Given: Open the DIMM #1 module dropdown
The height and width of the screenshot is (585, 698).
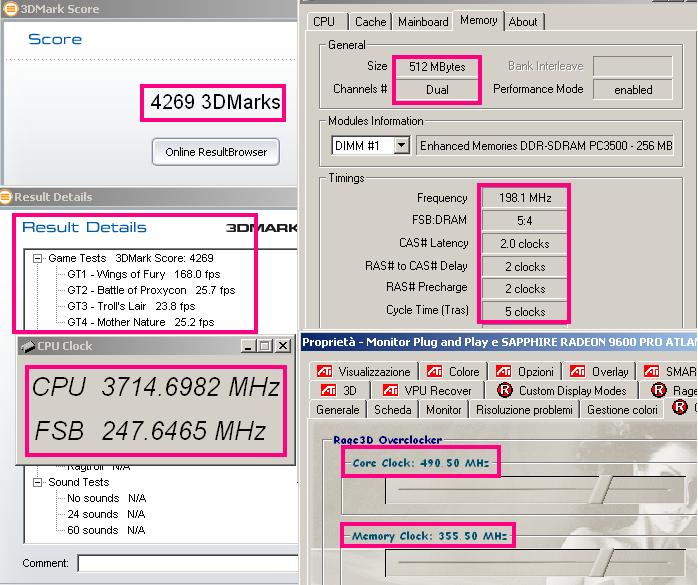Looking at the screenshot, I should point(402,145).
